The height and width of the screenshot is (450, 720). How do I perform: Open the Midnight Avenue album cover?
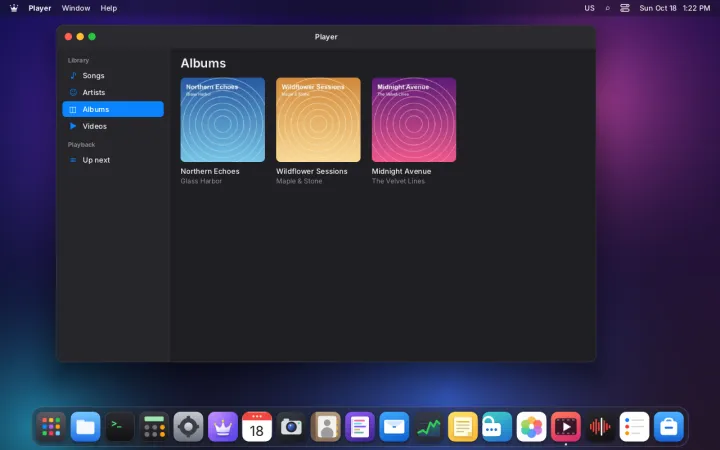(x=414, y=120)
